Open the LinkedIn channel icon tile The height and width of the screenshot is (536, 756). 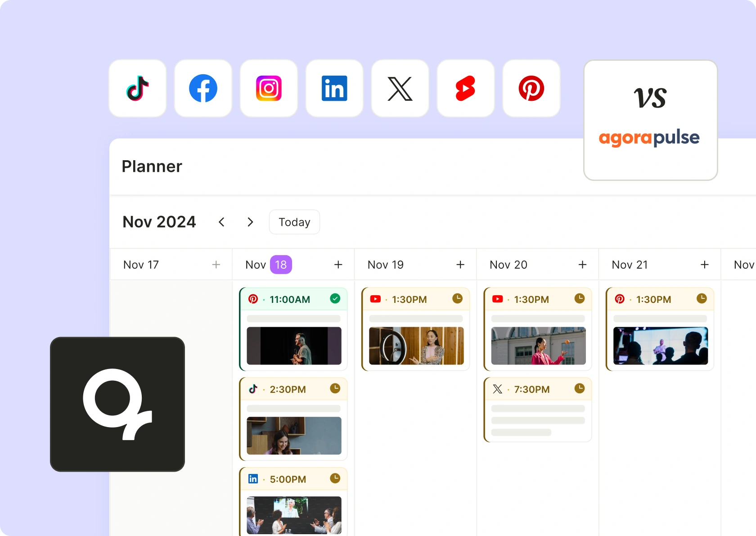[334, 89]
